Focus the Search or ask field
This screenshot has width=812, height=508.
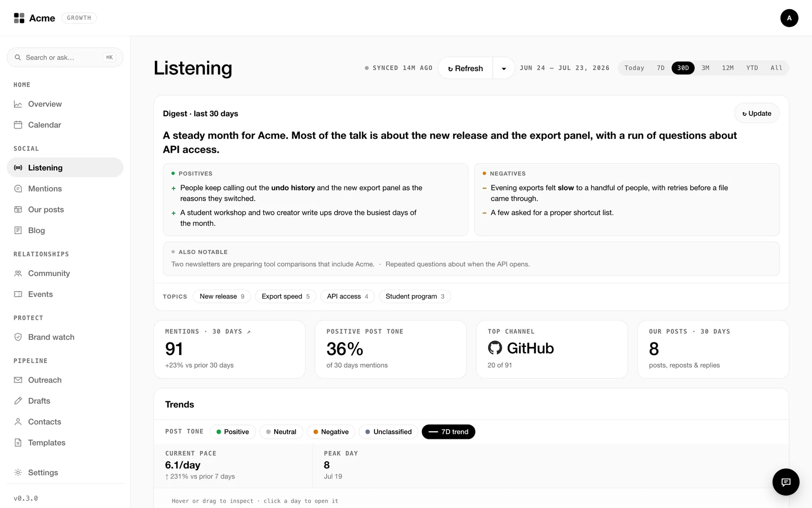(65, 57)
